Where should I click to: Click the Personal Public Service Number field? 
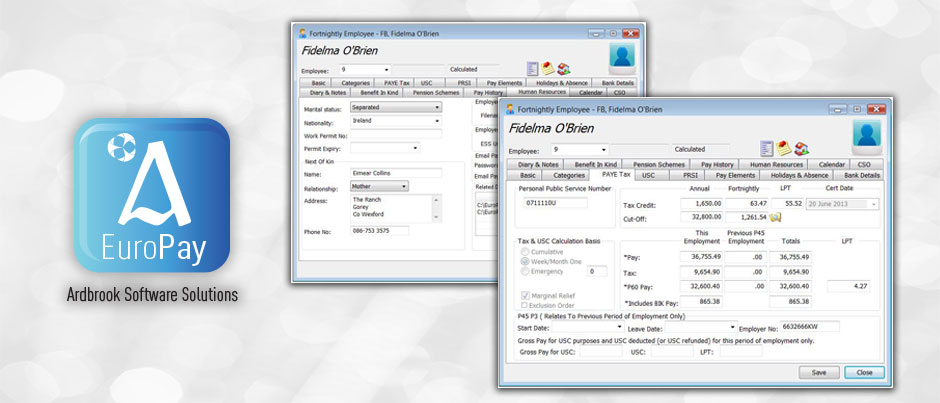(555, 203)
